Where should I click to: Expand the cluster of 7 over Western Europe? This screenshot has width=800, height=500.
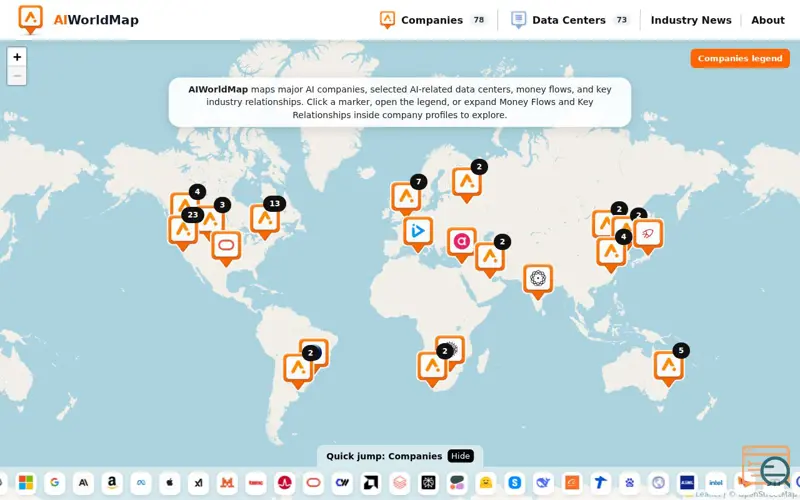pos(406,199)
